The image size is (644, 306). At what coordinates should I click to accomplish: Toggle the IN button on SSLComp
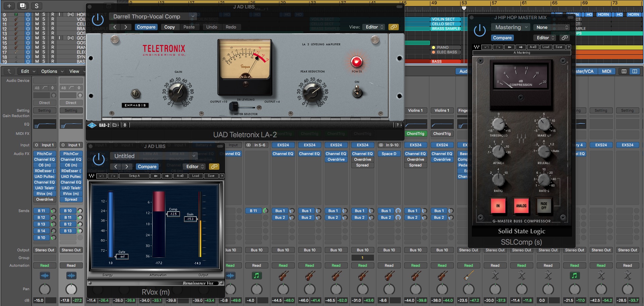498,206
